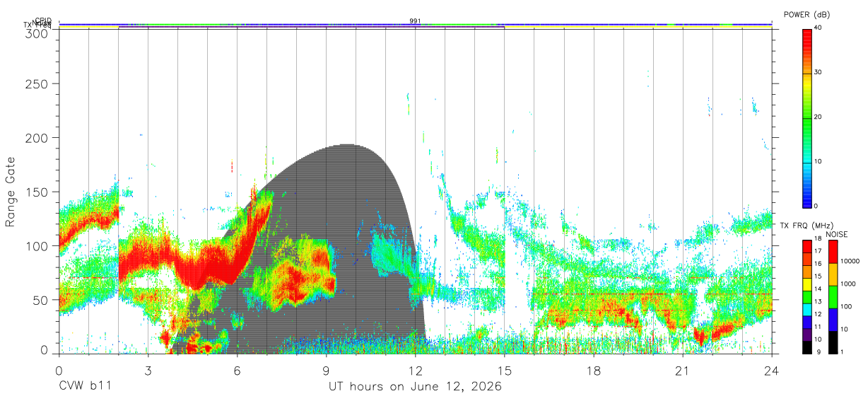Click the 1 label on NOISE scale
Screen dimensions: 868x401
coord(841,351)
